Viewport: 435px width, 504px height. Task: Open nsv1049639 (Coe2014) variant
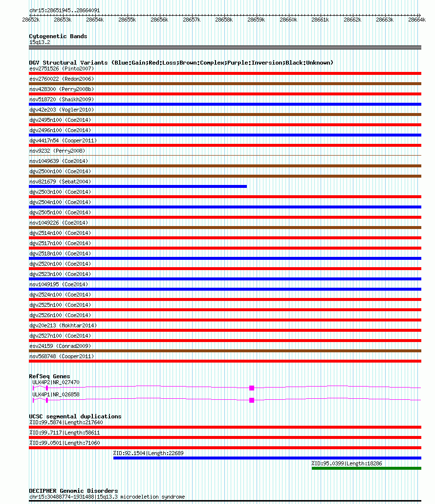[x=59, y=161]
